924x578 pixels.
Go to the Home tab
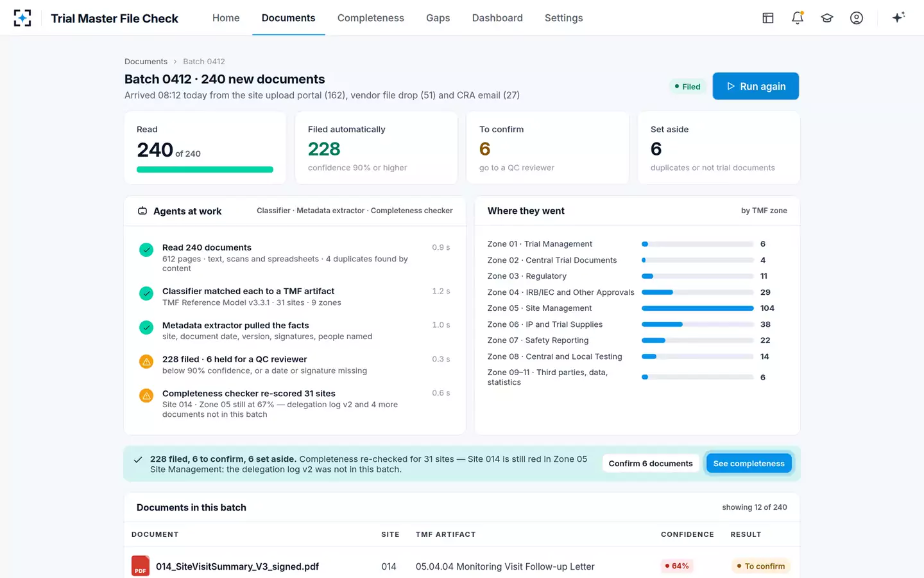click(x=226, y=18)
